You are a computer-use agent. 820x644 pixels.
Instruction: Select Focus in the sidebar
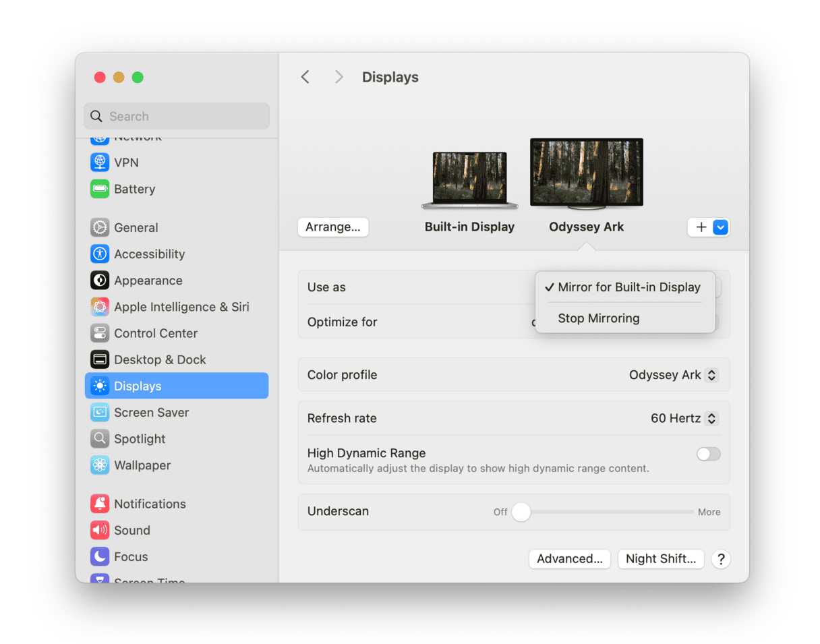point(177,556)
